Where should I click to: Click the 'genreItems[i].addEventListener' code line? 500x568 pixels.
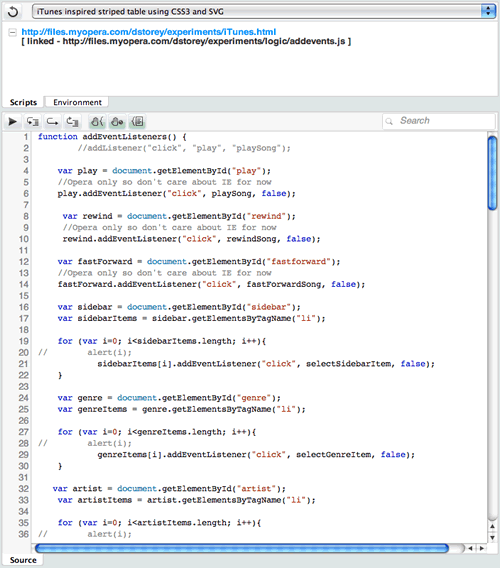point(256,455)
